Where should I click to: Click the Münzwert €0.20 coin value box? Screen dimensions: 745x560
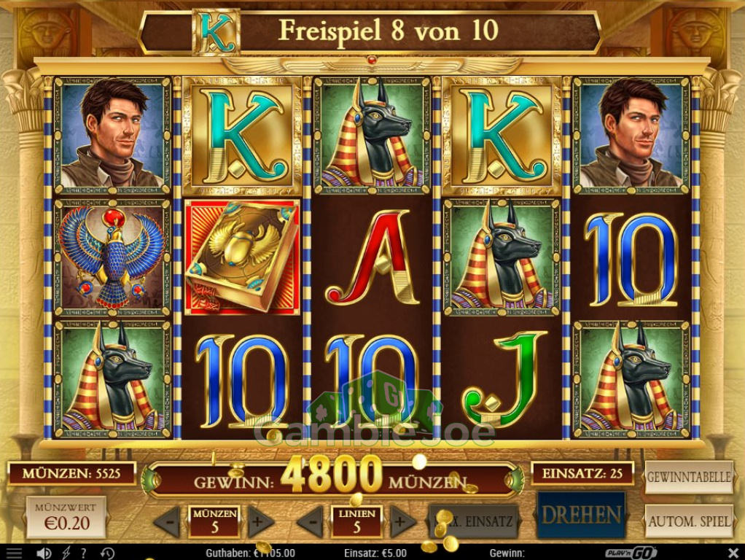click(x=66, y=517)
